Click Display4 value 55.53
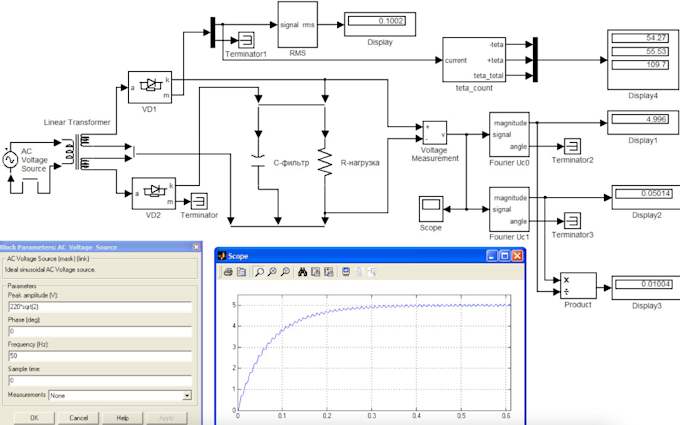Image resolution: width=680 pixels, height=425 pixels. [x=640, y=52]
